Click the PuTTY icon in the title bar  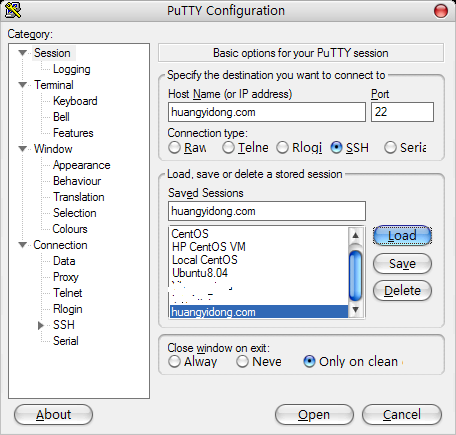click(x=13, y=10)
